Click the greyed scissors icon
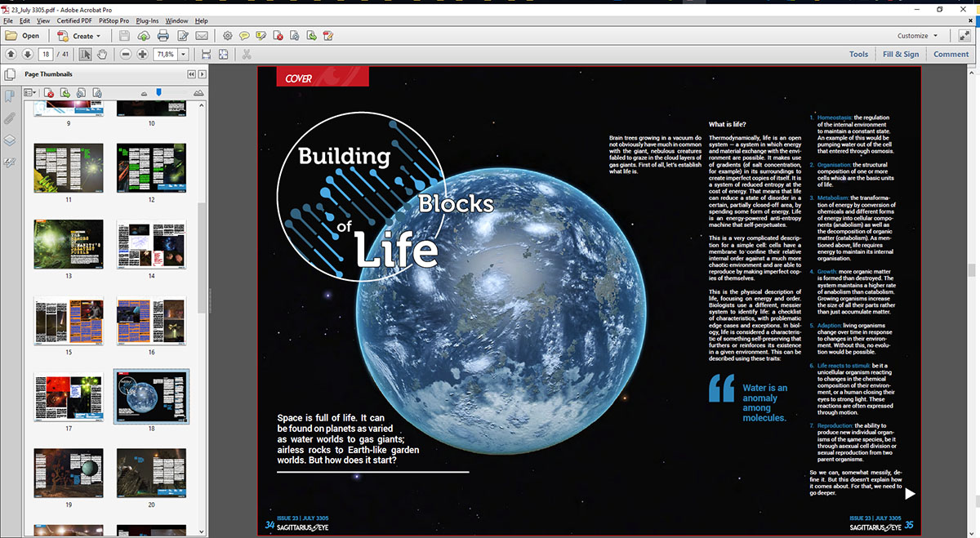980x538 pixels. tap(247, 55)
